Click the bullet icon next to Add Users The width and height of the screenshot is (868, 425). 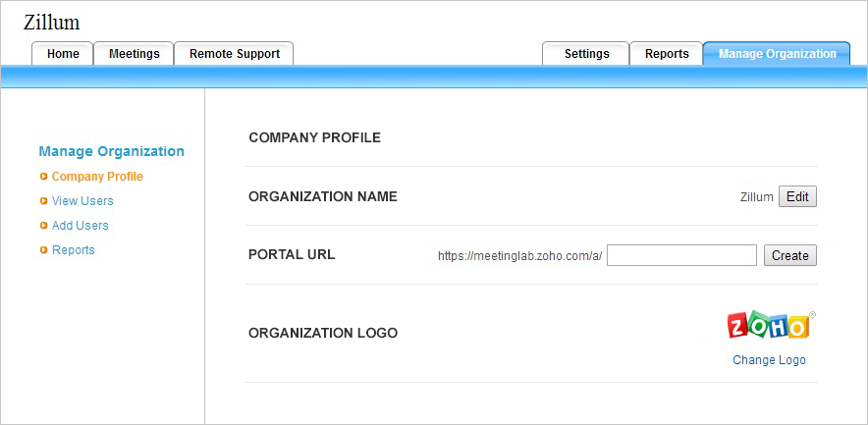point(43,226)
